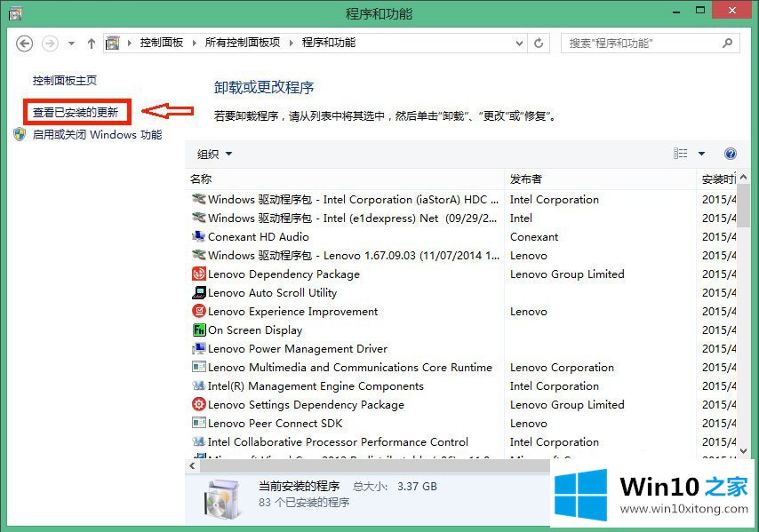The image size is (759, 532).
Task: Open 启用或关闭 Windows 功能 link
Action: [97, 134]
